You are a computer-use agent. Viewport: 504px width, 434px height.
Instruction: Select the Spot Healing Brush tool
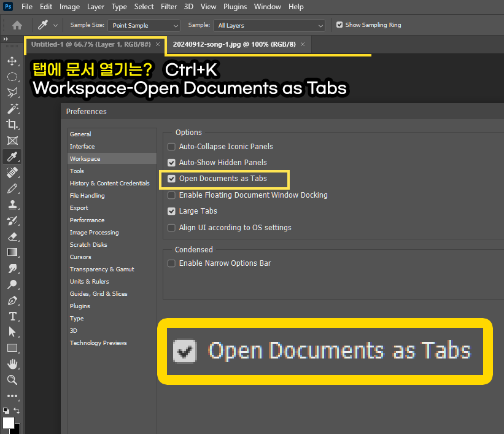pos(12,172)
